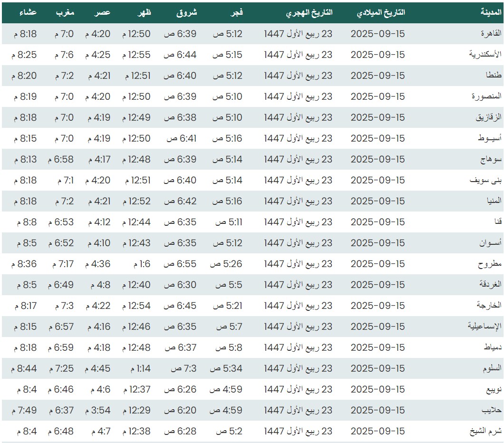Viewport: 504px width, 443px height.
Task: Select the عشاء column header
Action: click(28, 13)
